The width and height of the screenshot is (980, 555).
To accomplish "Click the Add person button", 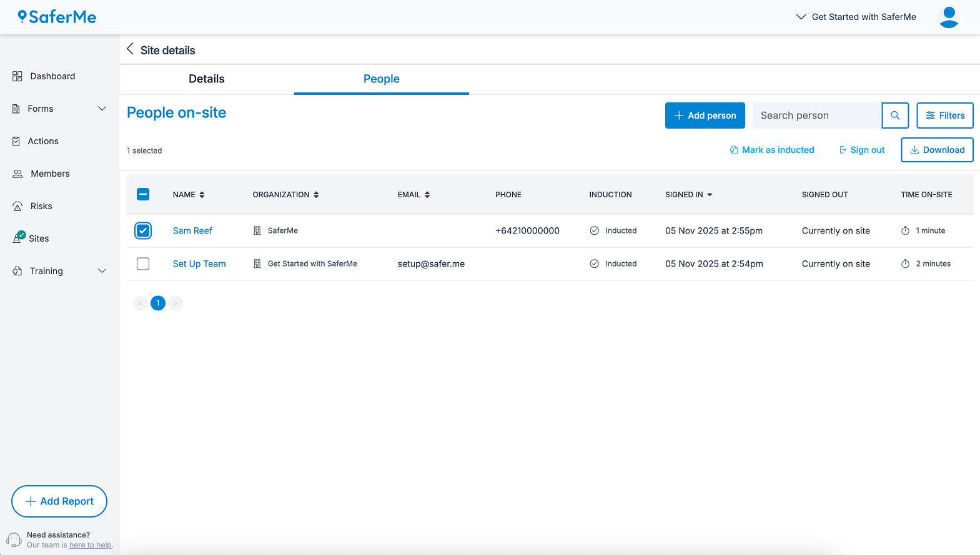I will point(705,115).
